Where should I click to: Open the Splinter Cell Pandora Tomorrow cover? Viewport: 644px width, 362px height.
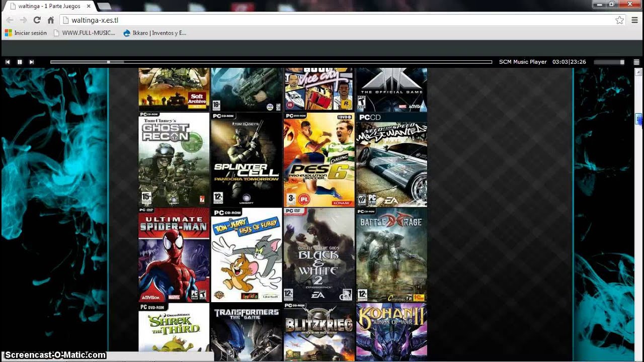(247, 159)
